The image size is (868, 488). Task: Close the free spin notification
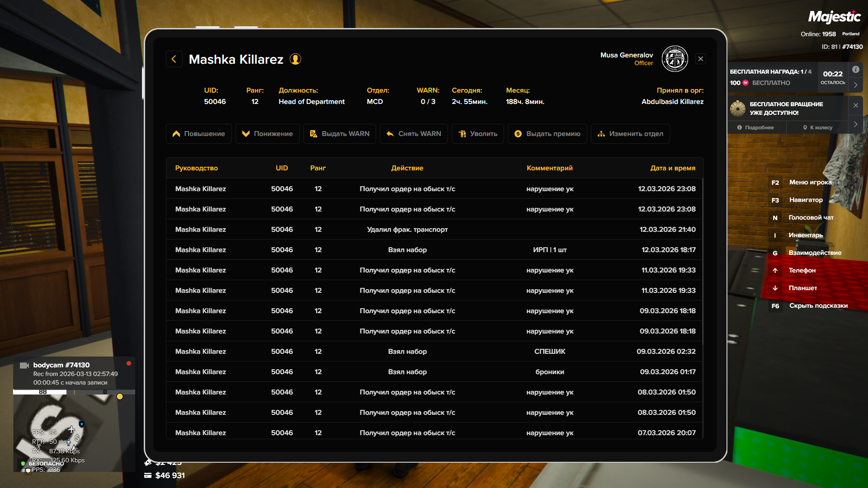tap(855, 105)
